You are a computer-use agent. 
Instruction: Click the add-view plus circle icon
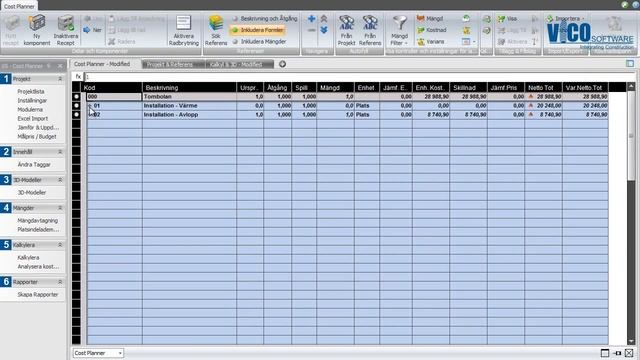[x=282, y=64]
